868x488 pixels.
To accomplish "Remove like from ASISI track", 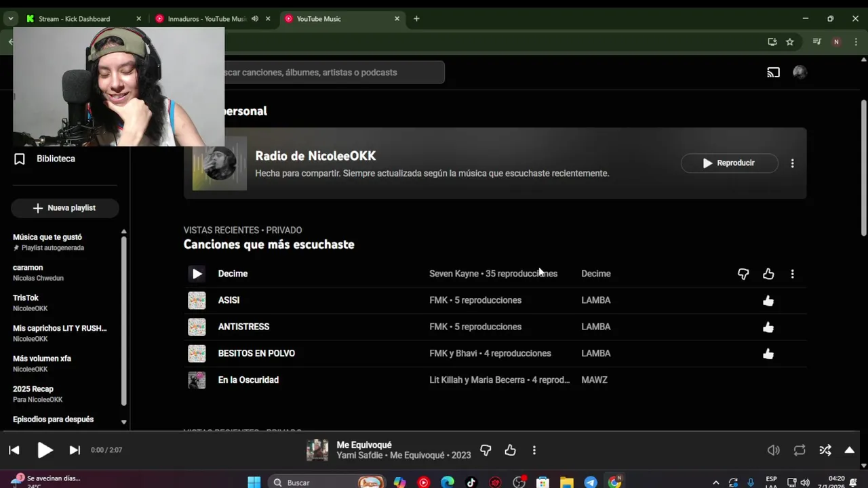I will (x=768, y=300).
